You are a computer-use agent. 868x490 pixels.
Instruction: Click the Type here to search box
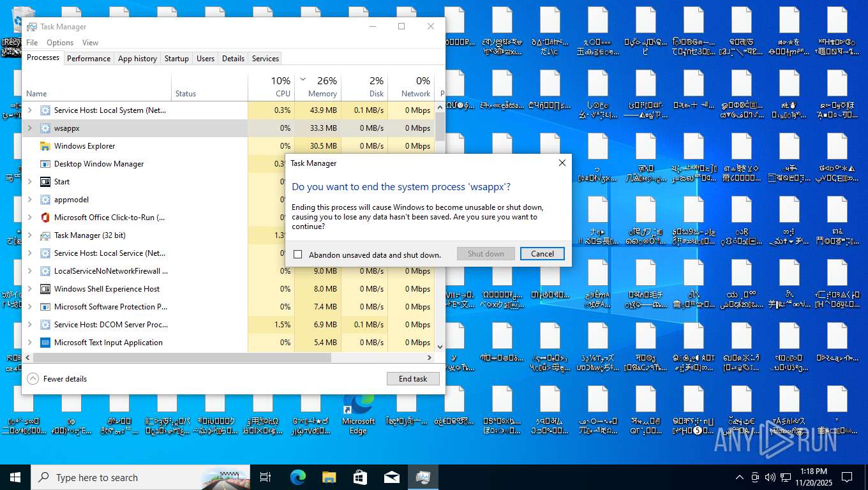[140, 477]
